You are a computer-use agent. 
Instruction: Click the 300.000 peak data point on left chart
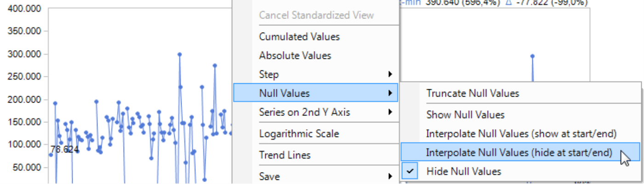point(180,54)
